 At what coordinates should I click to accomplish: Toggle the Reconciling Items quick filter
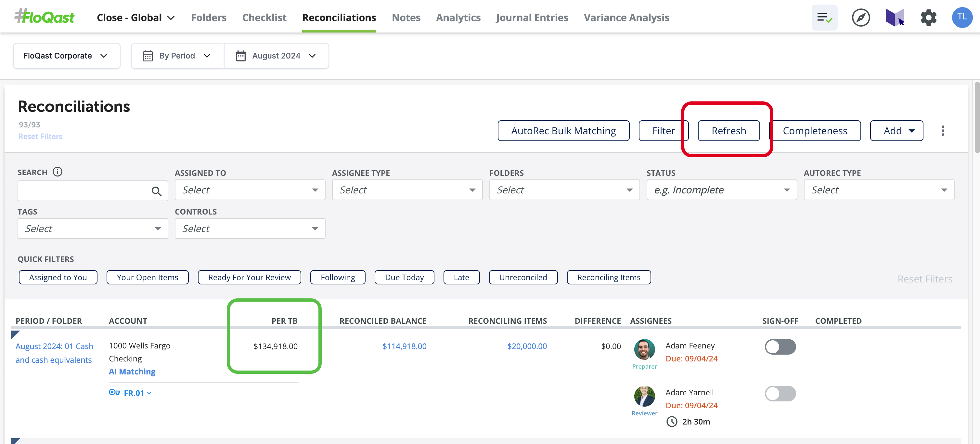[x=609, y=277]
